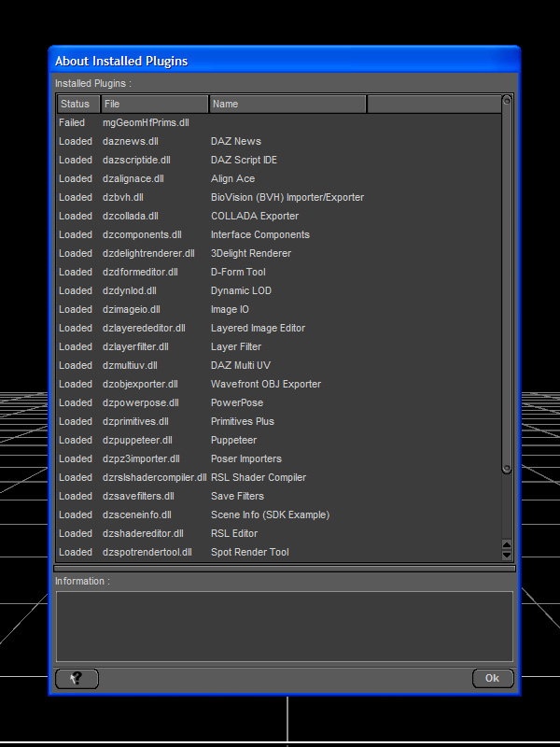Select the DAZ Multi UV row

coord(279,365)
